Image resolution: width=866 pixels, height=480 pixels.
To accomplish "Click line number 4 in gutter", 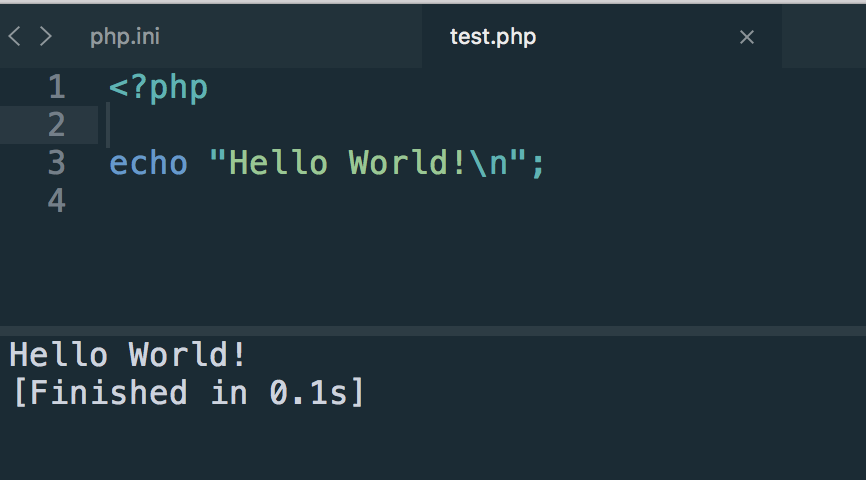I will 57,201.
